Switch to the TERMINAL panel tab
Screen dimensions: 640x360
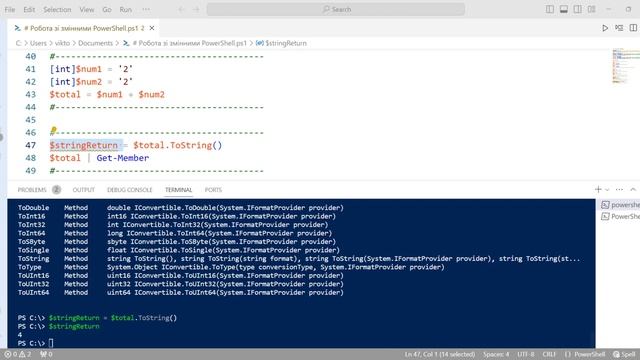[178, 190]
